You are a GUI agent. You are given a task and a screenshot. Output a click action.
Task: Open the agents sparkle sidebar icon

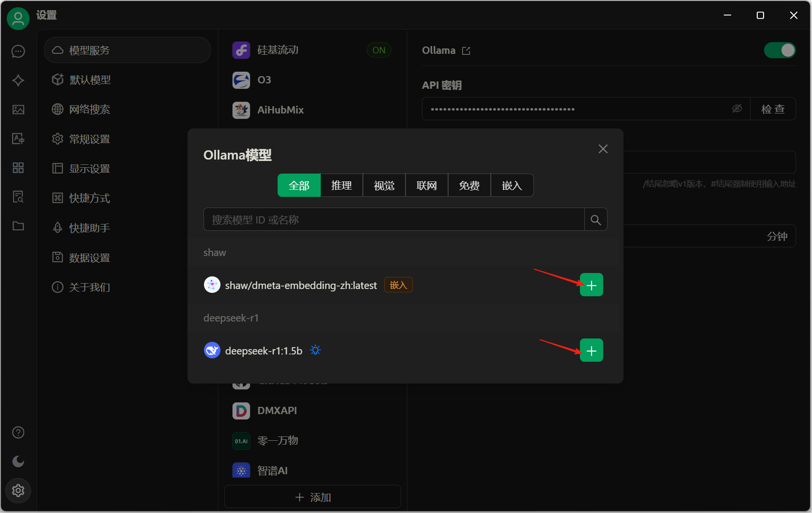point(18,80)
